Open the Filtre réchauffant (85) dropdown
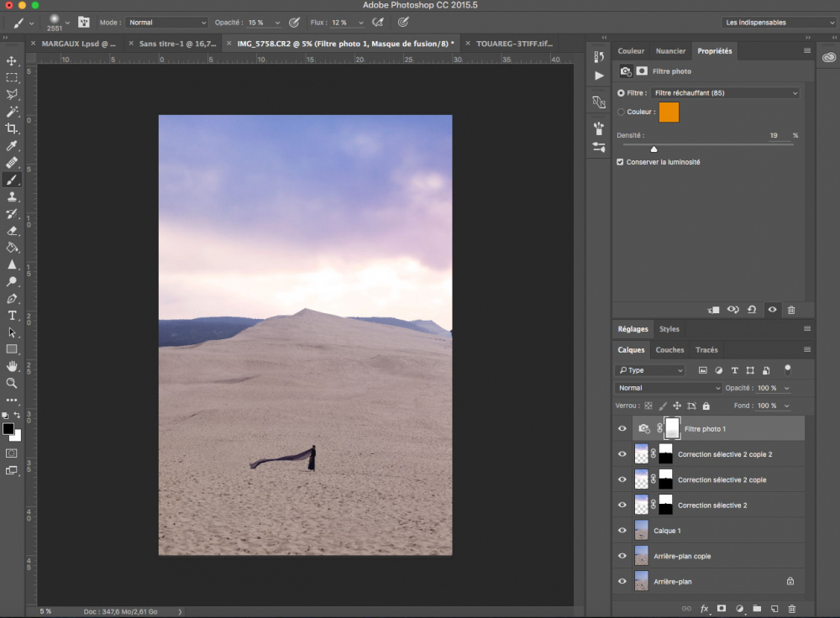The width and height of the screenshot is (840, 618). 725,93
